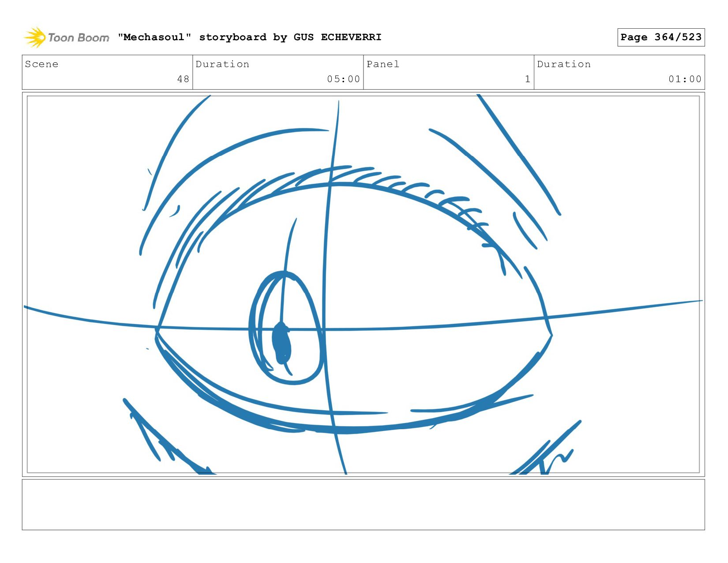
Task: Click the "Mechasoul" storyboard title text
Action: coord(249,37)
